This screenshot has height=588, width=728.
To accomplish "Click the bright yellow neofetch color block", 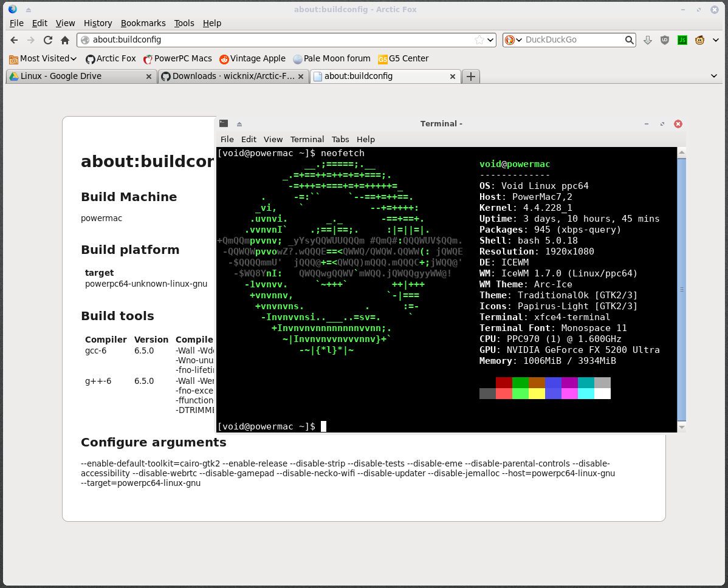I will point(537,394).
